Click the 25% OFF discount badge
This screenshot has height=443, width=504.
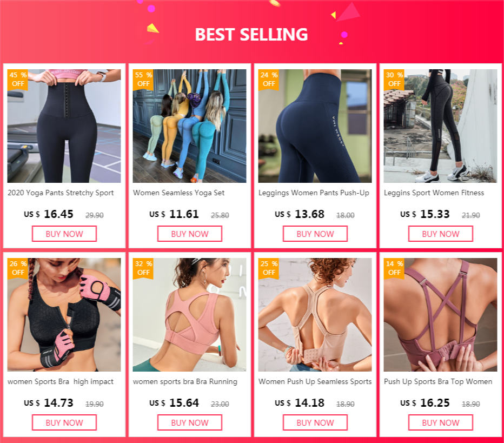coord(269,268)
